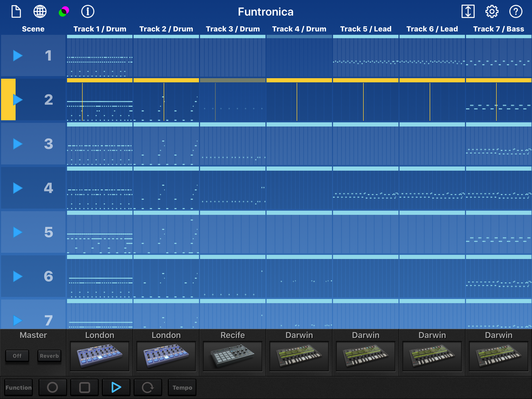Viewport: 532px width, 399px height.
Task: Open scene 6 Track 4 drum clip
Action: pos(299,277)
